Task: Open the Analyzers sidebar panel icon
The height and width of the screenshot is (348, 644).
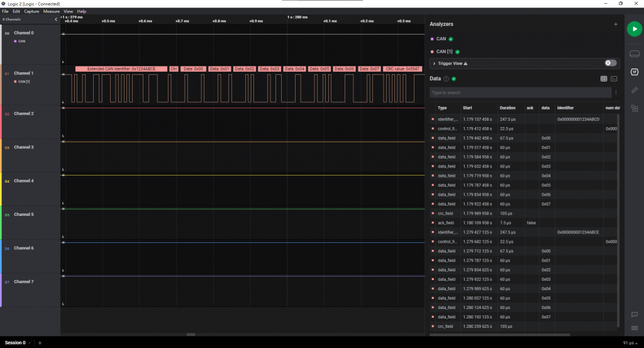Action: click(634, 72)
